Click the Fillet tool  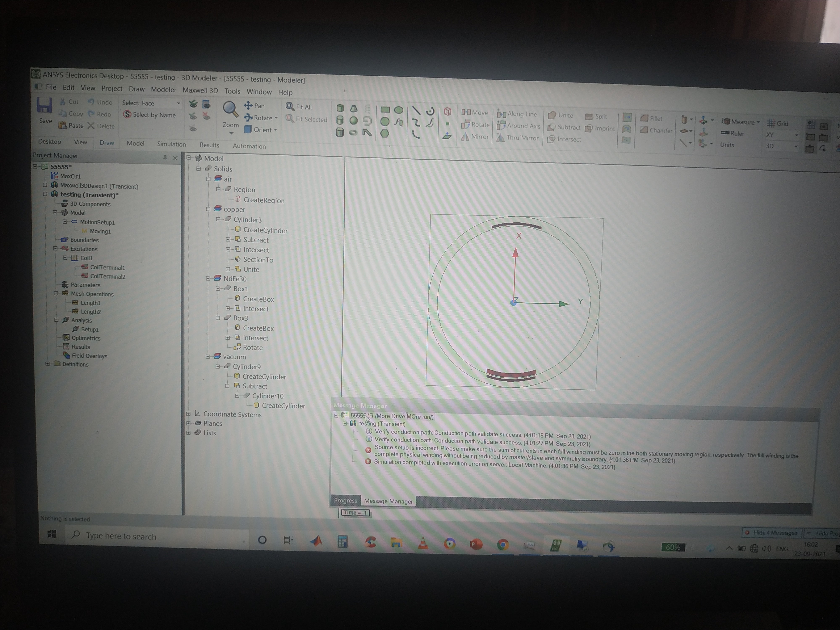pos(651,118)
